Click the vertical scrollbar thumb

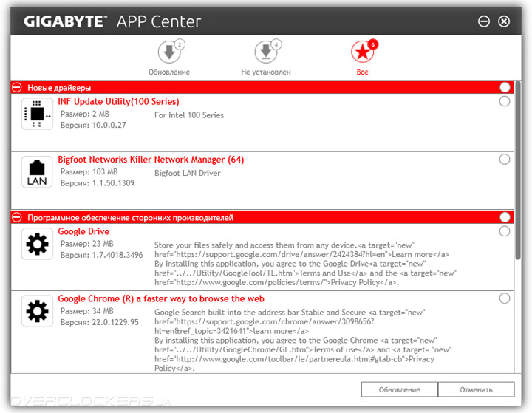[518, 171]
